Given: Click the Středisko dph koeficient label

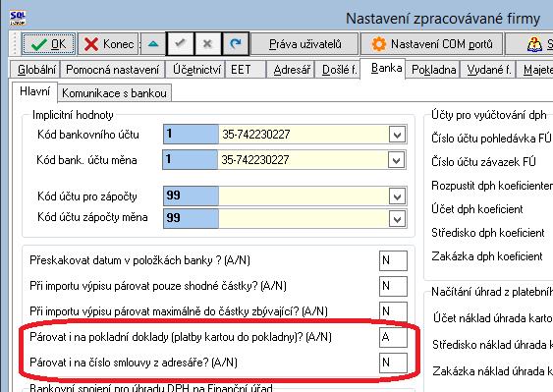Looking at the screenshot, I should (488, 233).
